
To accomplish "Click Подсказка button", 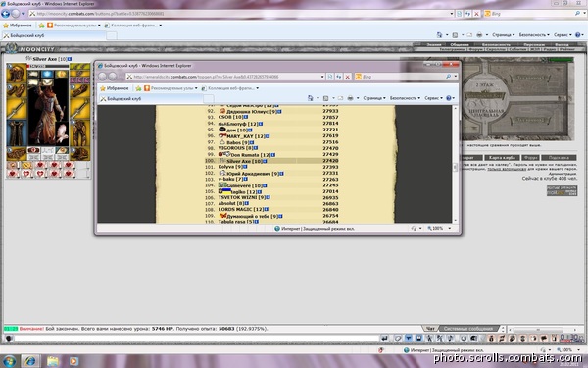I will (559, 158).
